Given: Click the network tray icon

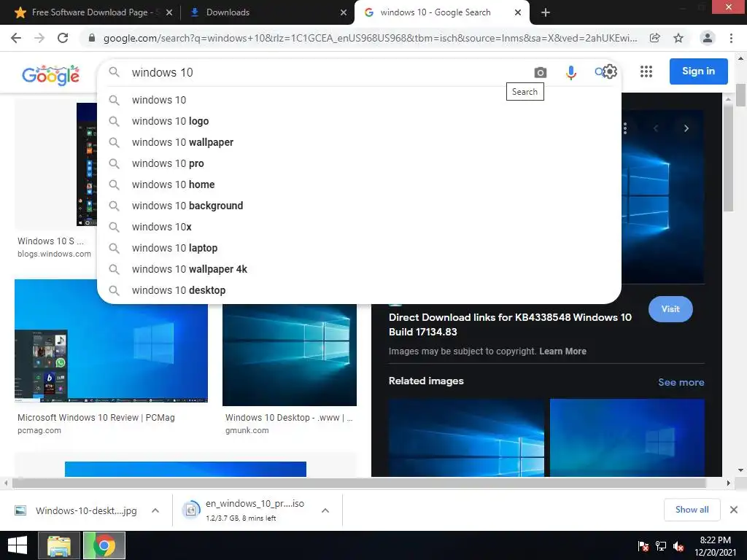Looking at the screenshot, I should tap(661, 546).
